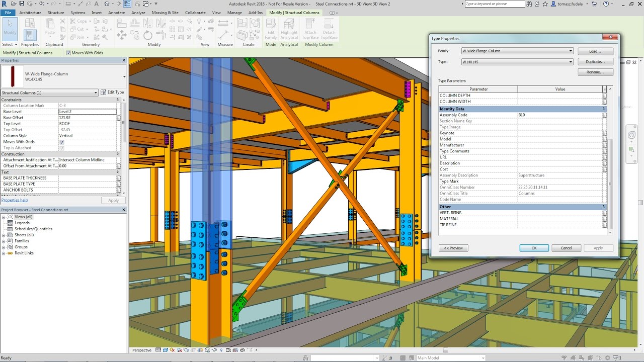Screen dimensions: 644x362
Task: Click Edit Family in the Mode panel
Action: coord(271,29)
